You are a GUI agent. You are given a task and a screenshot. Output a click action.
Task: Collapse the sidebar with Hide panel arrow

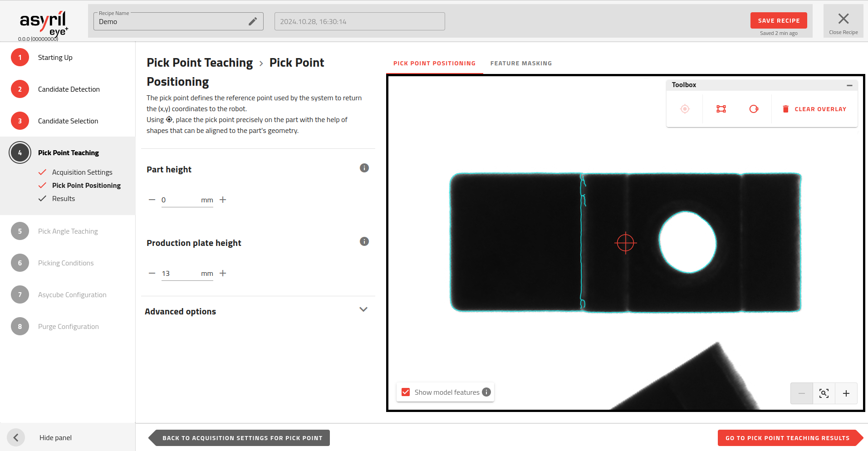tap(16, 437)
